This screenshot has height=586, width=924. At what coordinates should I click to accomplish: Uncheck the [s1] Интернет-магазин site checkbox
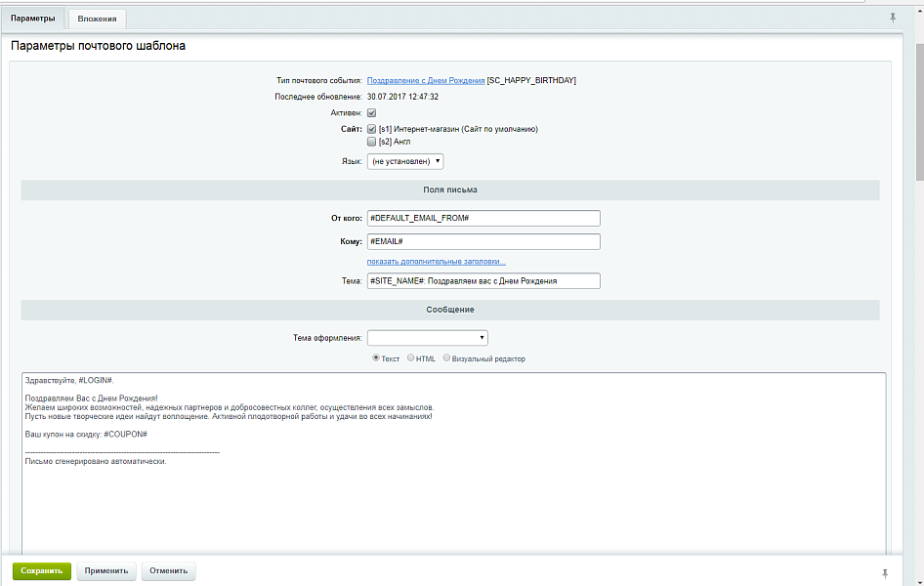[x=371, y=129]
